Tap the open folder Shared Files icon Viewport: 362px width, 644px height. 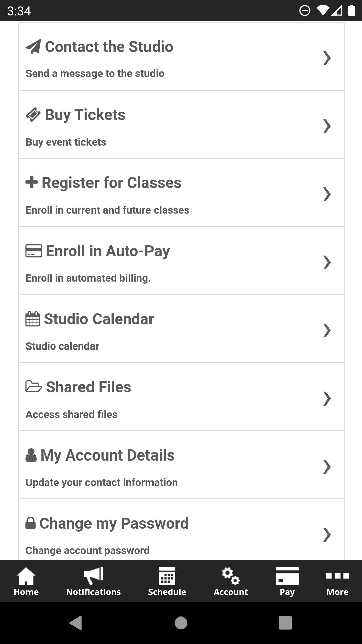pyautogui.click(x=34, y=387)
